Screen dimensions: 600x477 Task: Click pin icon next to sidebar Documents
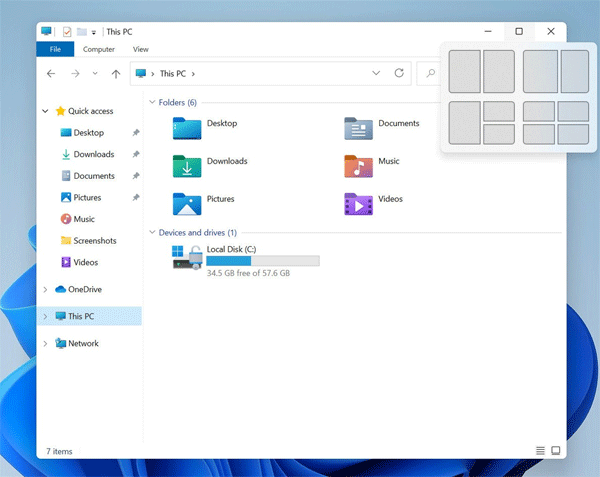135,176
